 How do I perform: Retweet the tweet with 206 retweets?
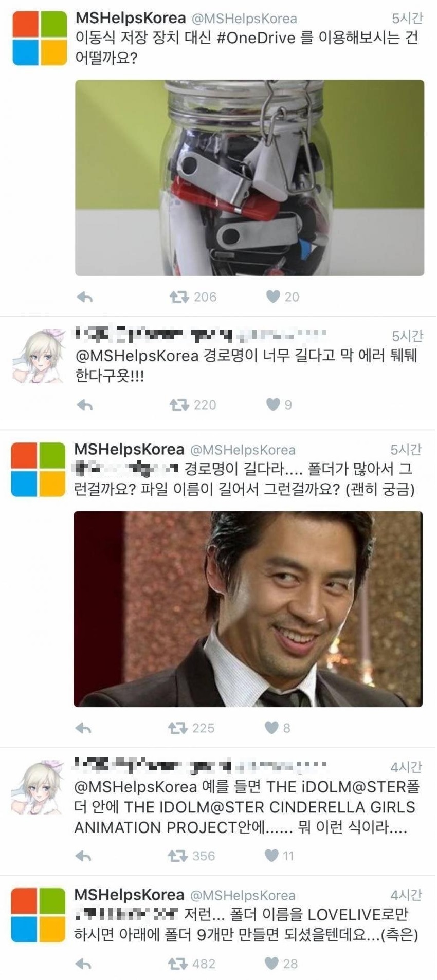coord(179,297)
